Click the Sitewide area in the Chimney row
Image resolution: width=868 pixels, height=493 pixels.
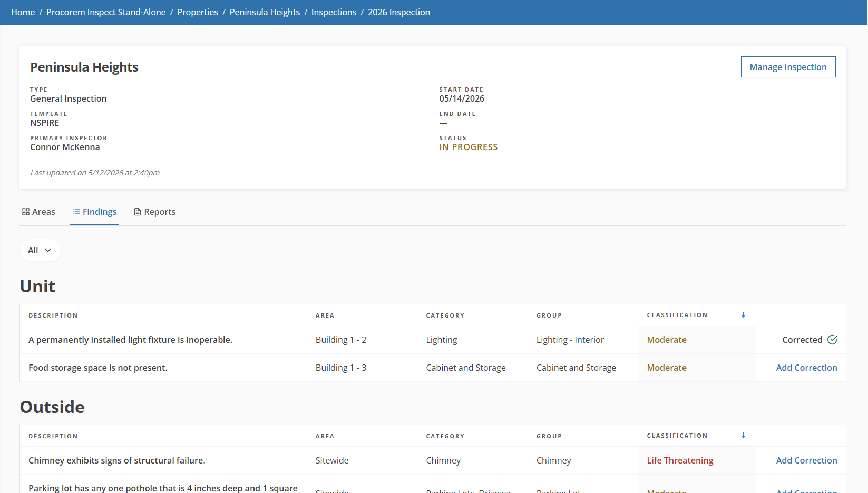332,460
